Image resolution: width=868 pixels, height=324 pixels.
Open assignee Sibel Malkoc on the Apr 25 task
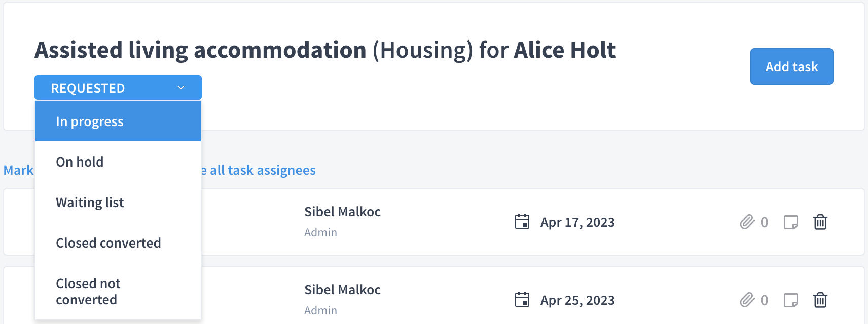coord(342,290)
